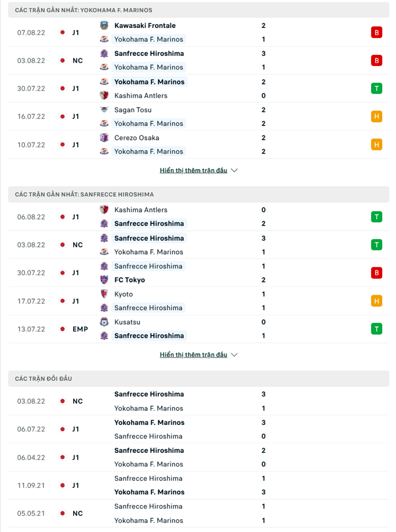Screen dimensions: 396x532
Task: Click the green T badge for Kusatsu match
Action: [376, 329]
